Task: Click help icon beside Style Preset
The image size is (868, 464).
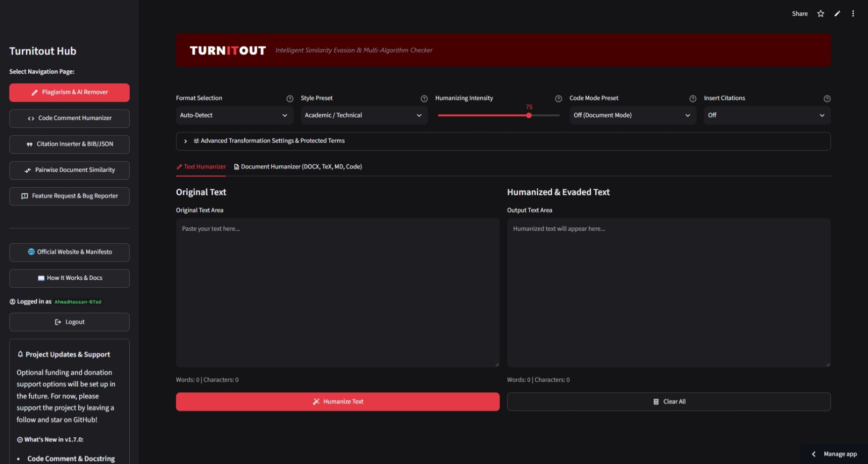Action: point(424,99)
